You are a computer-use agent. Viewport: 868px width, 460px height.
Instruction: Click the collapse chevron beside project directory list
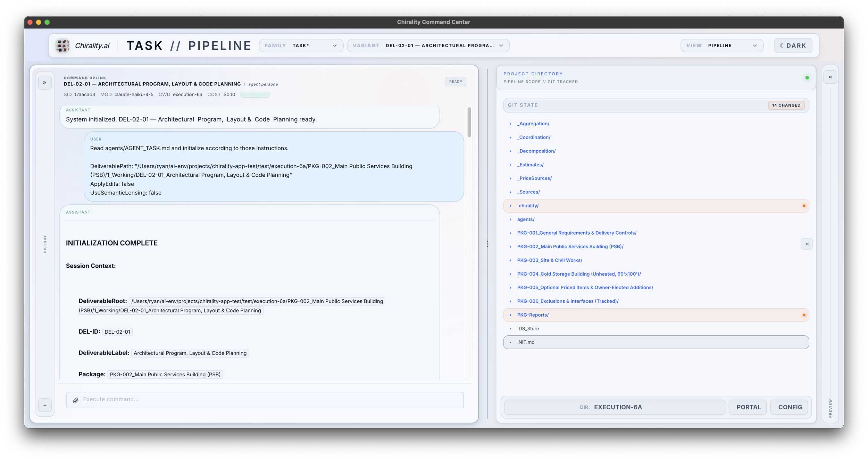coord(807,244)
